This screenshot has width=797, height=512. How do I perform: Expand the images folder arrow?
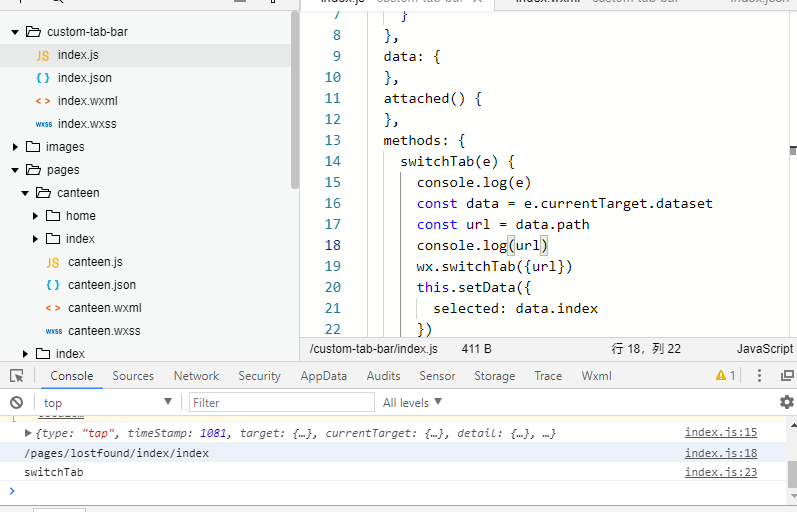15,147
